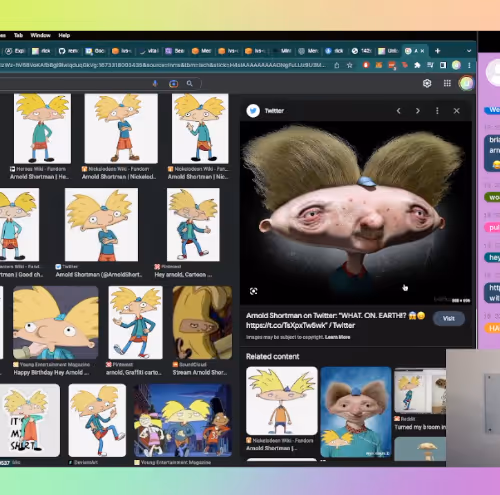Screen dimensions: 500x495
Task: Open Google Lens image search icon
Action: coord(173,84)
